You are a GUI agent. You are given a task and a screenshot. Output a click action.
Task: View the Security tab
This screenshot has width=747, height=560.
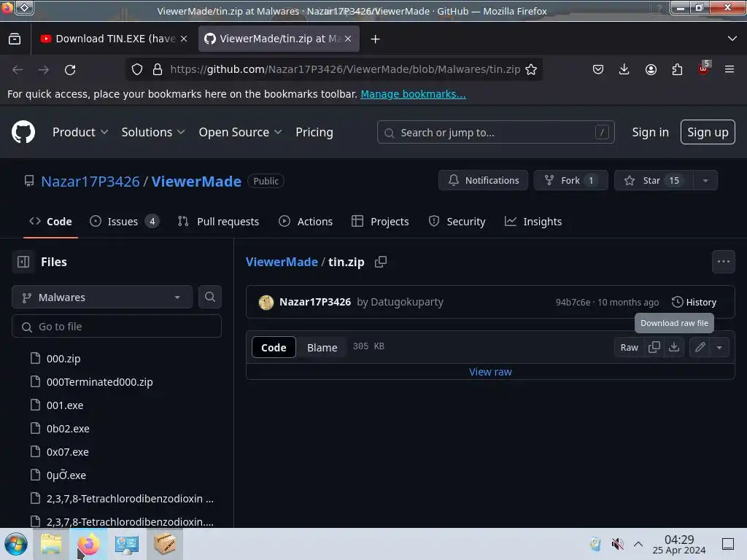point(457,222)
